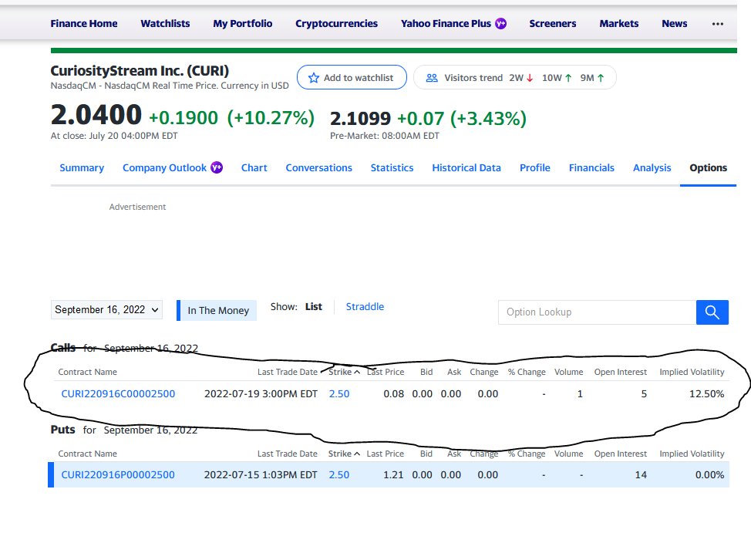The image size is (751, 560).
Task: Click the Calls Open Interest column header
Action: tap(620, 373)
